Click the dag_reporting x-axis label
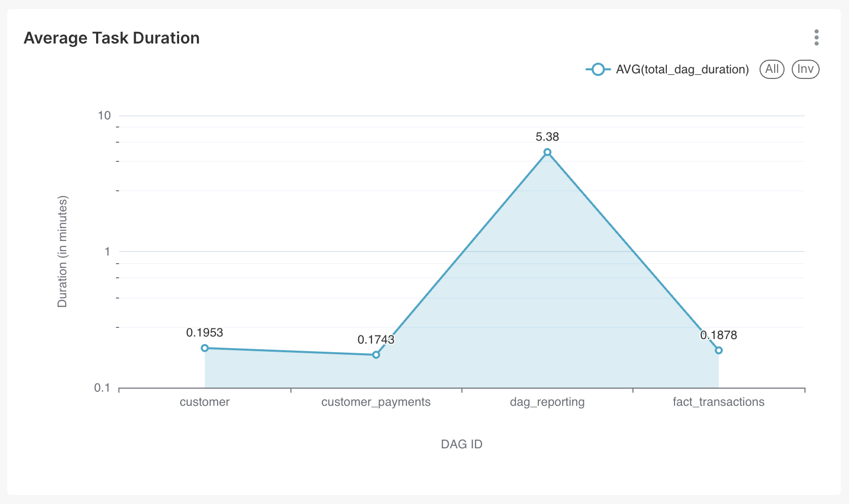The height and width of the screenshot is (504, 849). coord(547,402)
